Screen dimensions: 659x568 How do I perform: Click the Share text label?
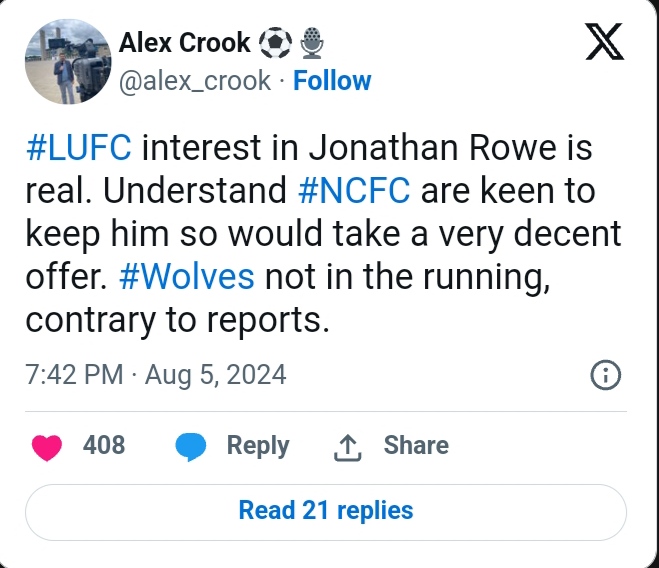coord(416,446)
